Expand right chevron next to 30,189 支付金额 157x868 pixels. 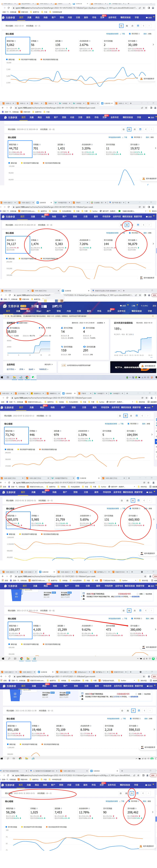(x=153, y=44)
